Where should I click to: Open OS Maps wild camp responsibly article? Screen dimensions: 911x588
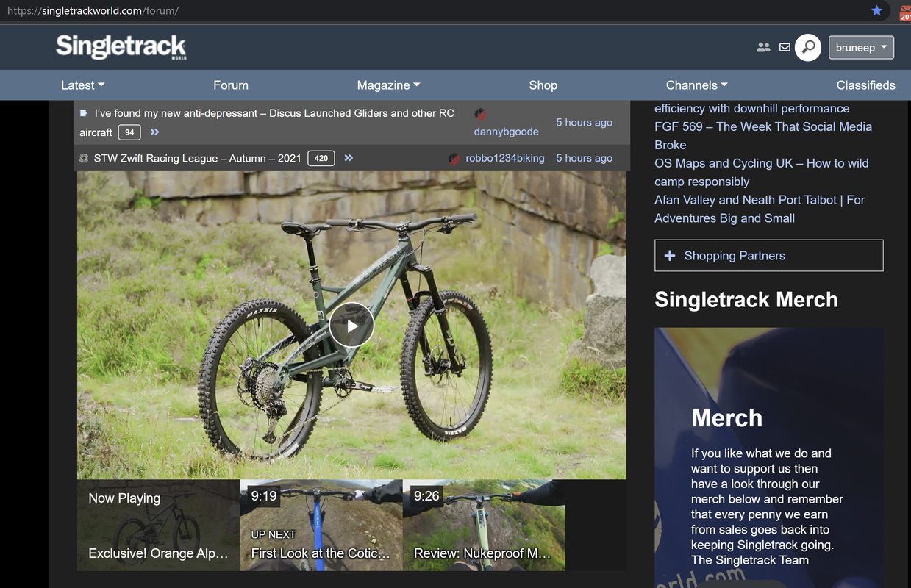(x=762, y=173)
